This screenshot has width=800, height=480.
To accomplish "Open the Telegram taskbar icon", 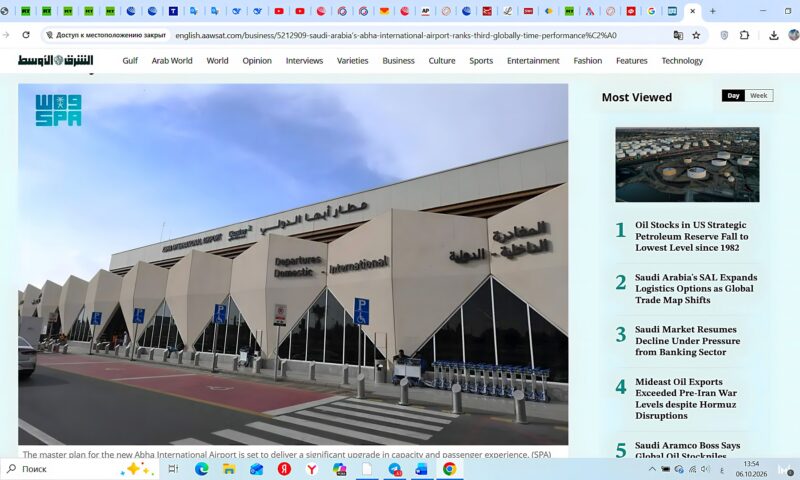I will pyautogui.click(x=394, y=469).
